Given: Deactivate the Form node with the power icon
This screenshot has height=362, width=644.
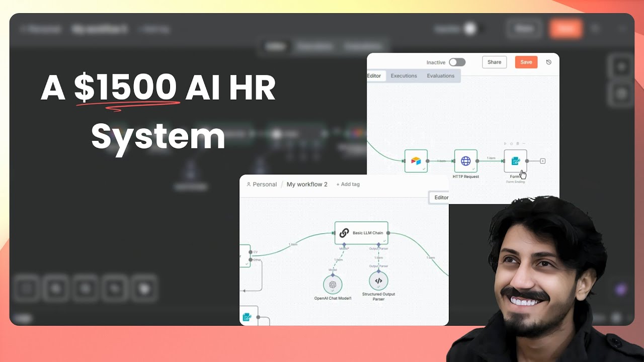Looking at the screenshot, I should 512,144.
